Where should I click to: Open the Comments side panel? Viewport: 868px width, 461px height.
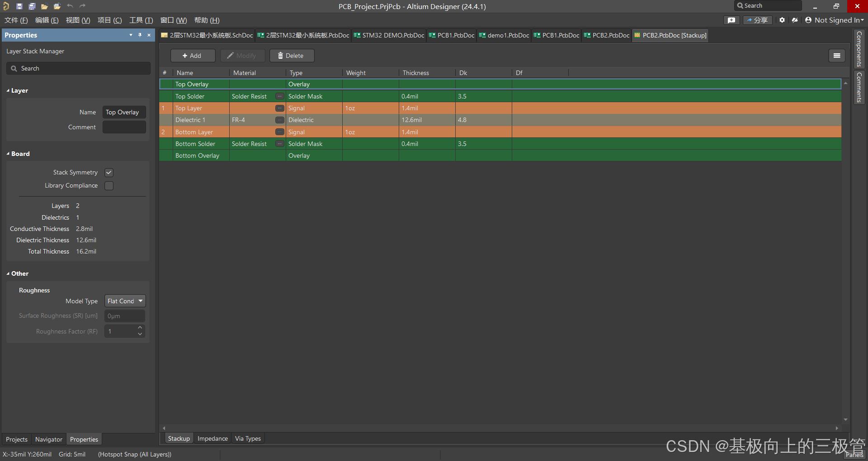click(x=859, y=87)
